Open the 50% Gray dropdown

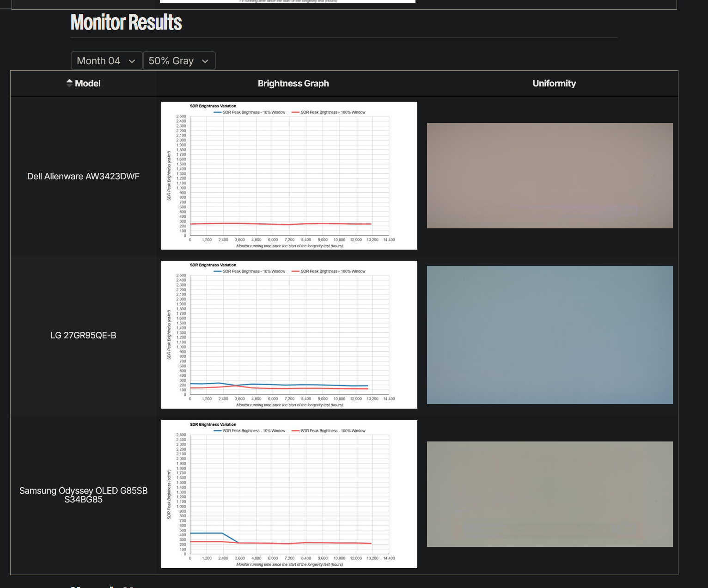[179, 61]
